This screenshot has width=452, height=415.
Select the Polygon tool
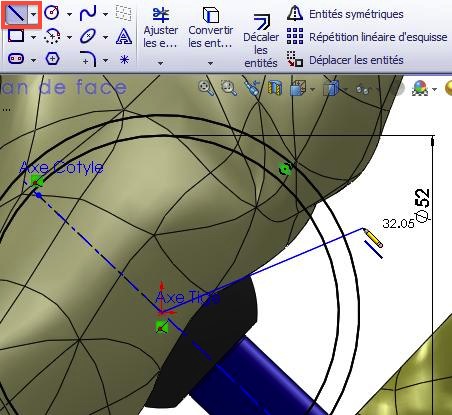coord(52,59)
